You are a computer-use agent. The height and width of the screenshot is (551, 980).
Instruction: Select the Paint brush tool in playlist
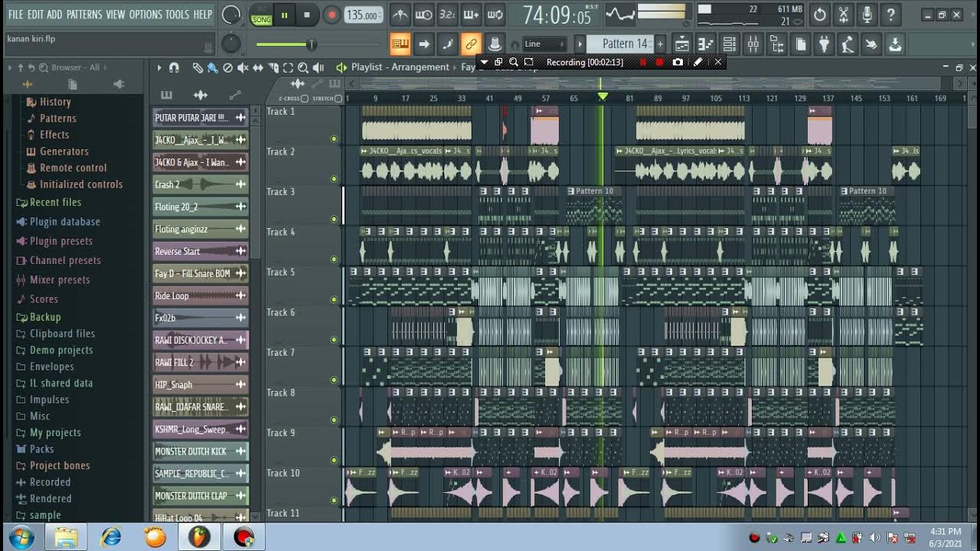click(x=212, y=68)
